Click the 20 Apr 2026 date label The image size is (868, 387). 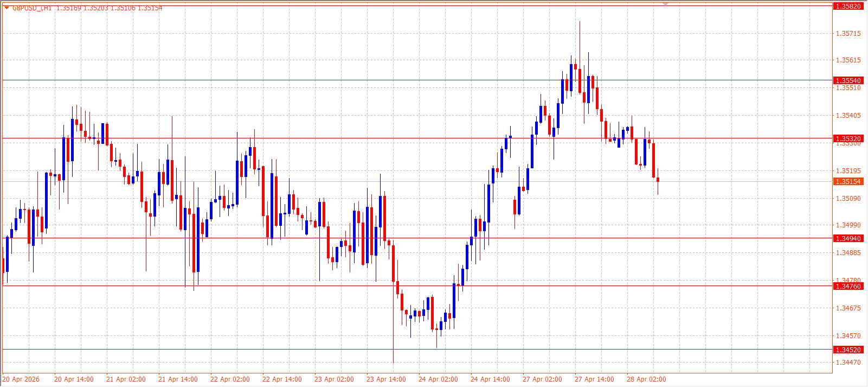(21, 379)
